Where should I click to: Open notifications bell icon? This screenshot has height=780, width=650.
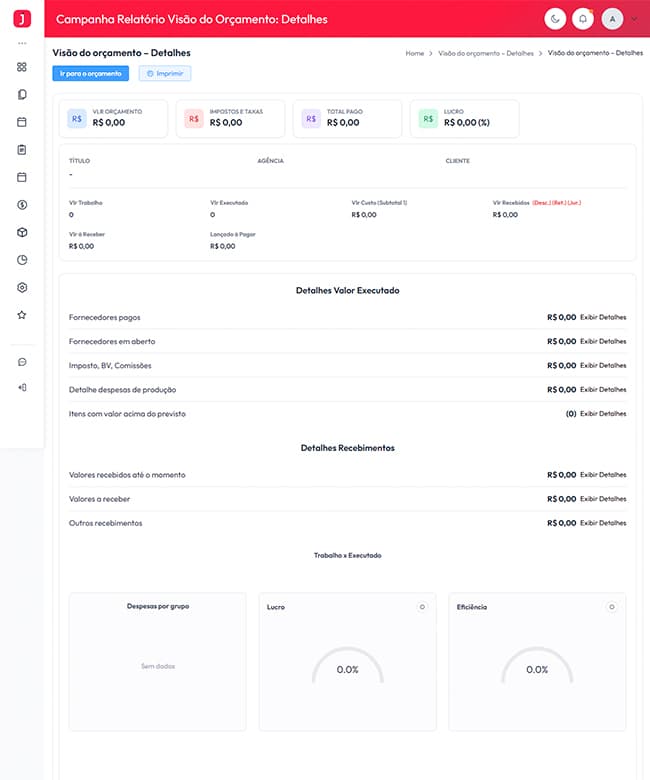583,19
